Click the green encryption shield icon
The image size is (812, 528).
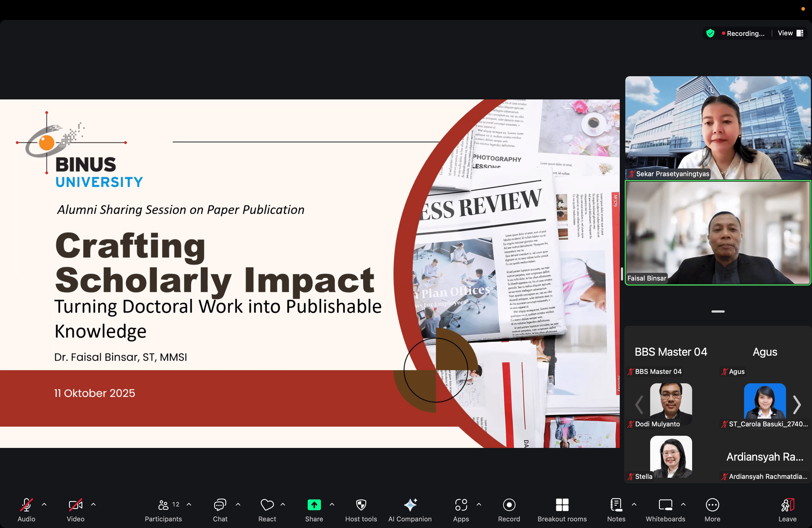pos(710,33)
